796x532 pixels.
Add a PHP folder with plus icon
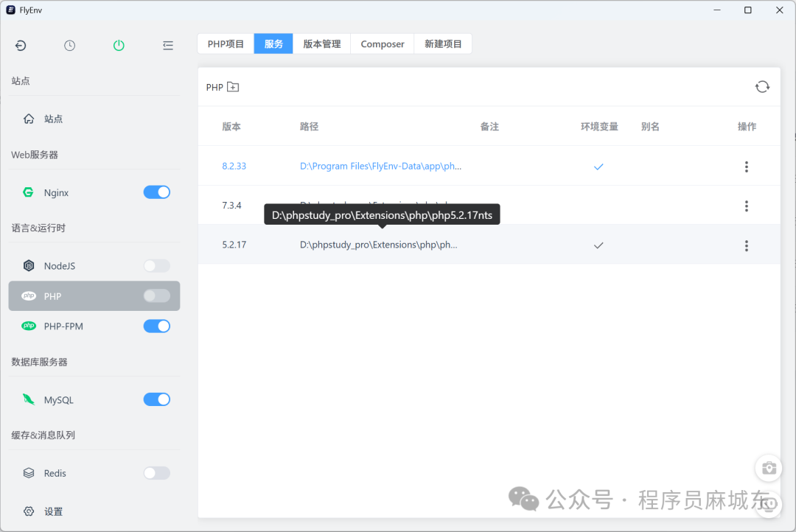pyautogui.click(x=233, y=87)
